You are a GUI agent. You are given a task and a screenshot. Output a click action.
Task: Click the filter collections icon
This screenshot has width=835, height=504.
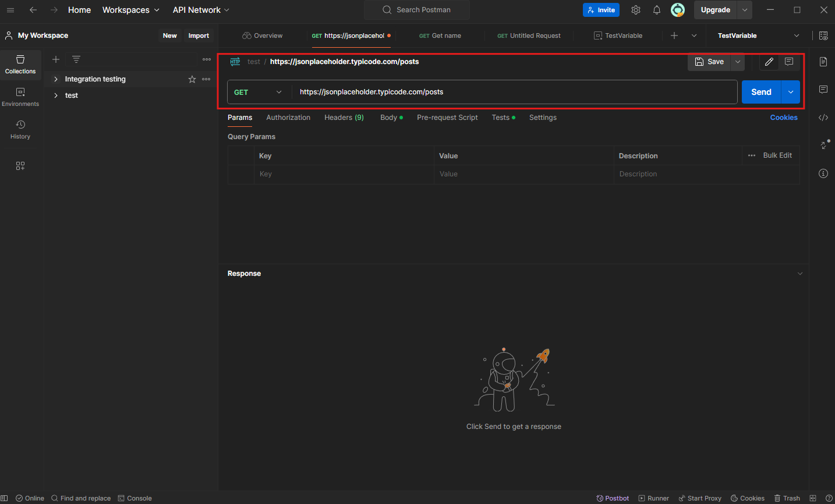76,59
